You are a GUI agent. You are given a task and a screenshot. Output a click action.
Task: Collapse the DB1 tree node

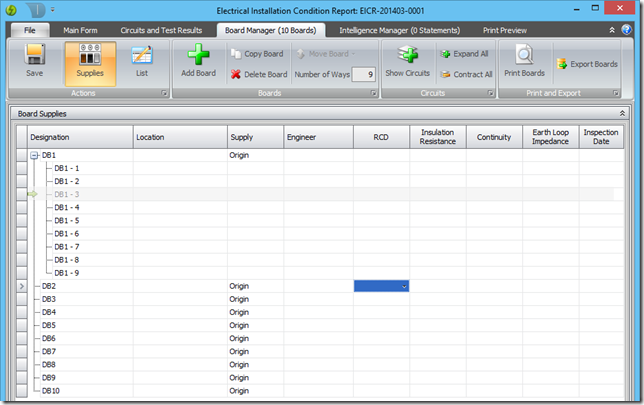pos(34,155)
